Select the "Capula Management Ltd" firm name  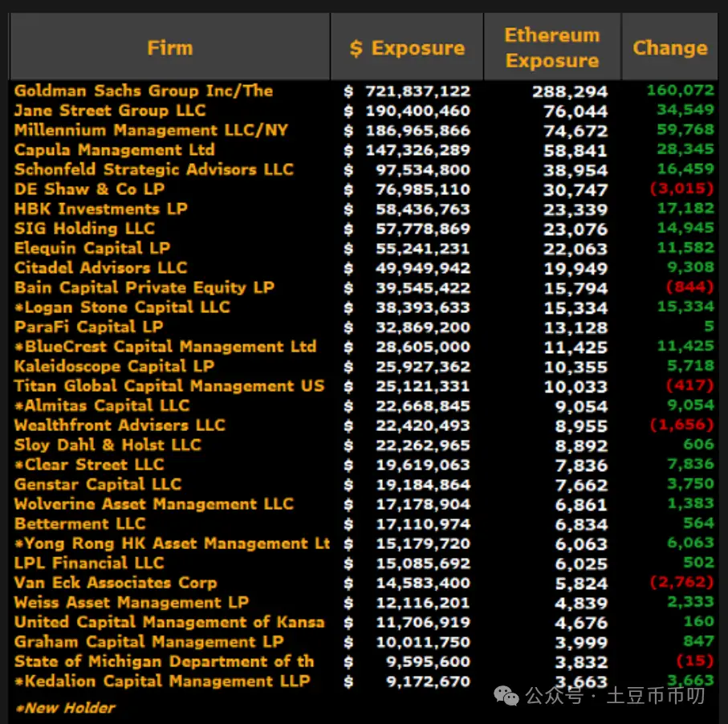[115, 149]
